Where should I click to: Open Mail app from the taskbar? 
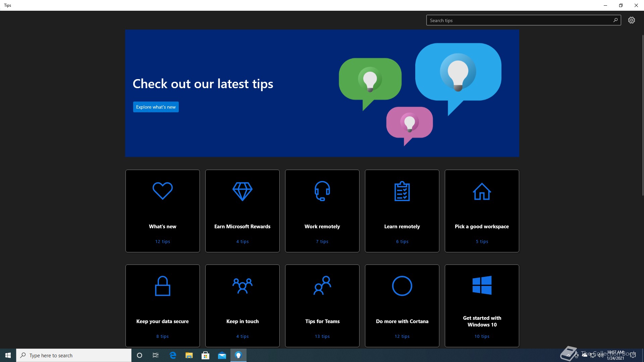click(x=222, y=355)
